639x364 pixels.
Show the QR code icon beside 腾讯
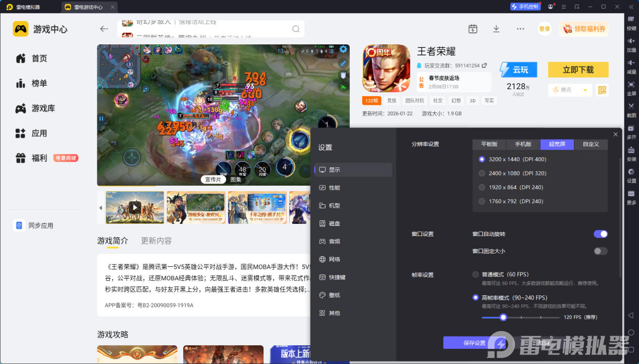click(x=602, y=90)
